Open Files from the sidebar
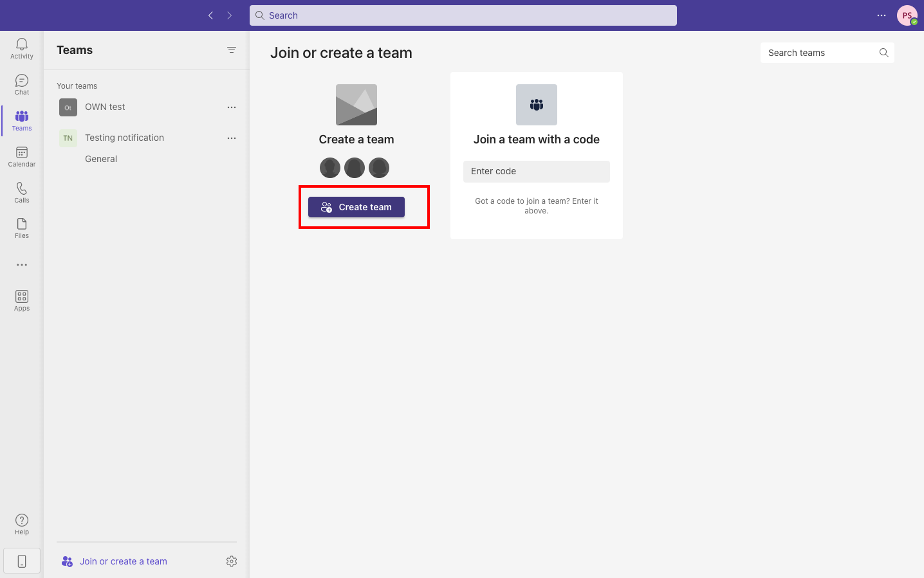The image size is (924, 578). [x=22, y=228]
